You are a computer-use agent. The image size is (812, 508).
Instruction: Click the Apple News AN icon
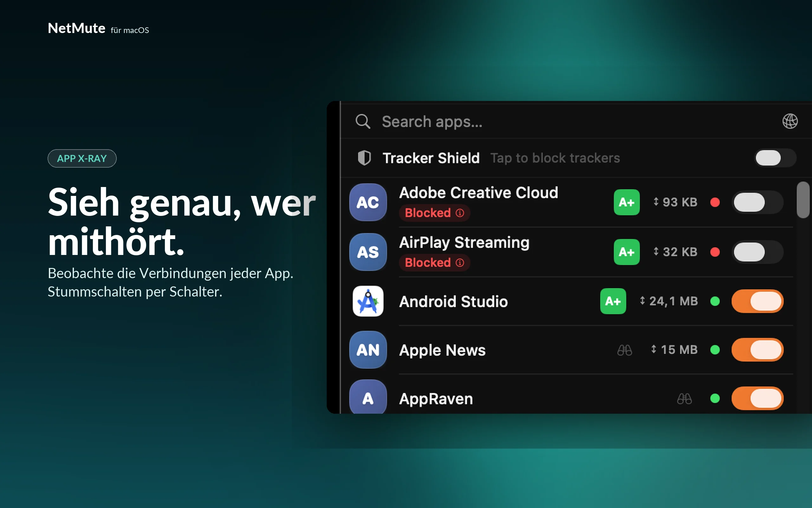click(x=368, y=350)
